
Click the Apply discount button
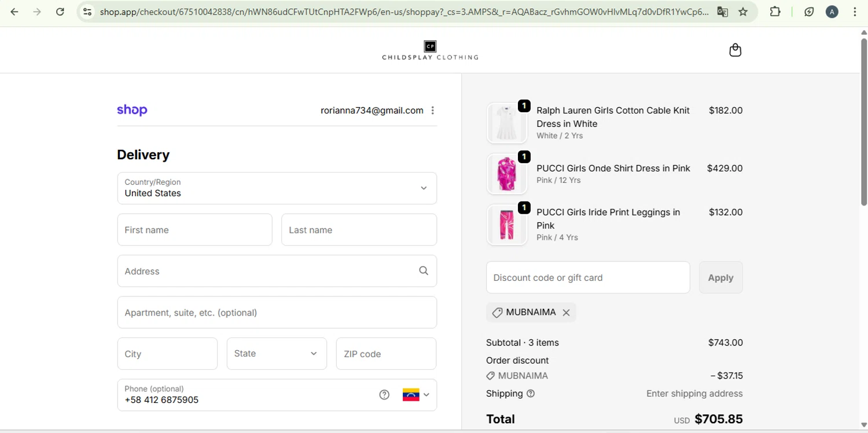(720, 277)
